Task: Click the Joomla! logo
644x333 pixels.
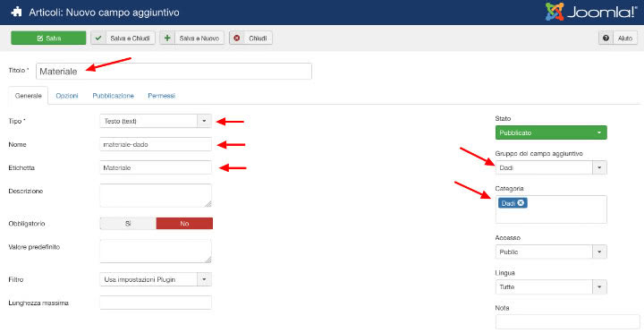Action: point(591,12)
